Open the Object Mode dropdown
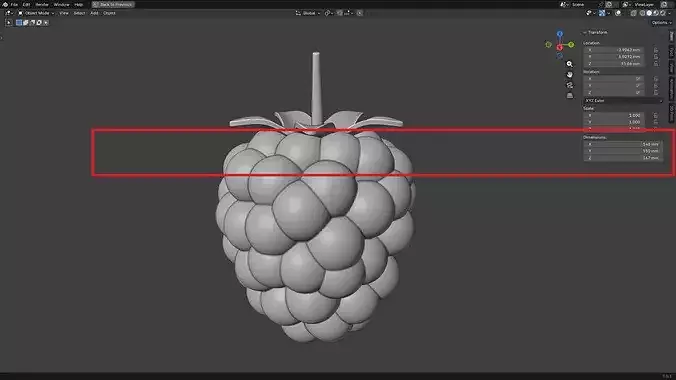 click(36, 13)
